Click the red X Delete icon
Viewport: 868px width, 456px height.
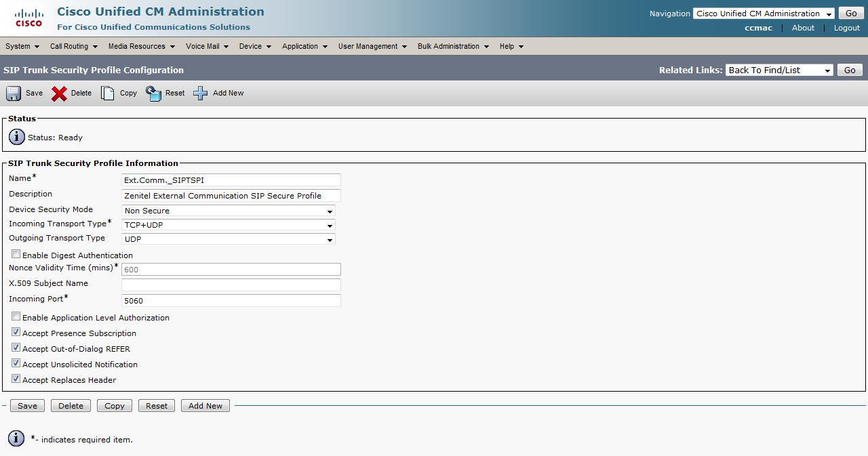[60, 94]
